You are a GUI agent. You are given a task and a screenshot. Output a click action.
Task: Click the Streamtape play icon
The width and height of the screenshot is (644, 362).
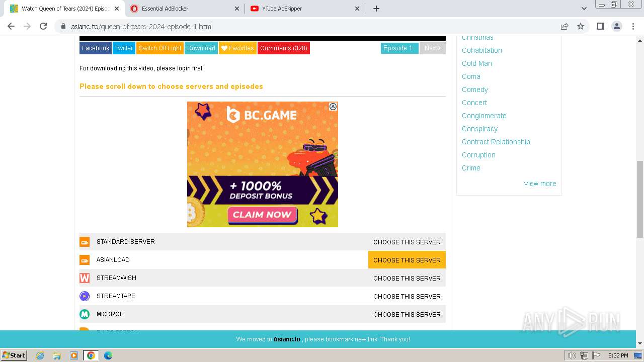tap(85, 296)
